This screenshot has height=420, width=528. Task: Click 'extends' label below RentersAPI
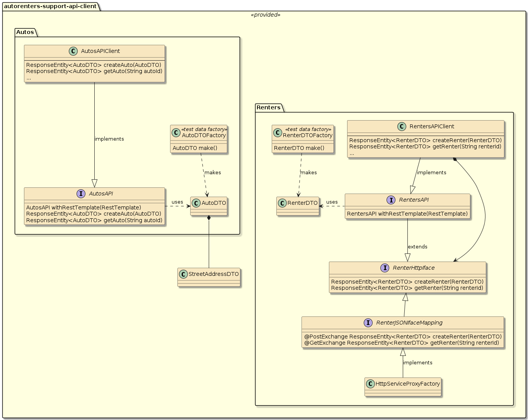click(x=418, y=247)
